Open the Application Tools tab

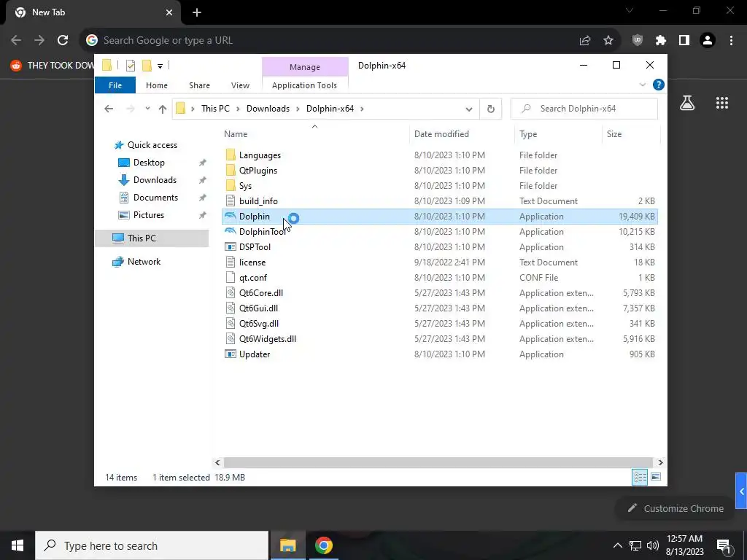[x=304, y=85]
